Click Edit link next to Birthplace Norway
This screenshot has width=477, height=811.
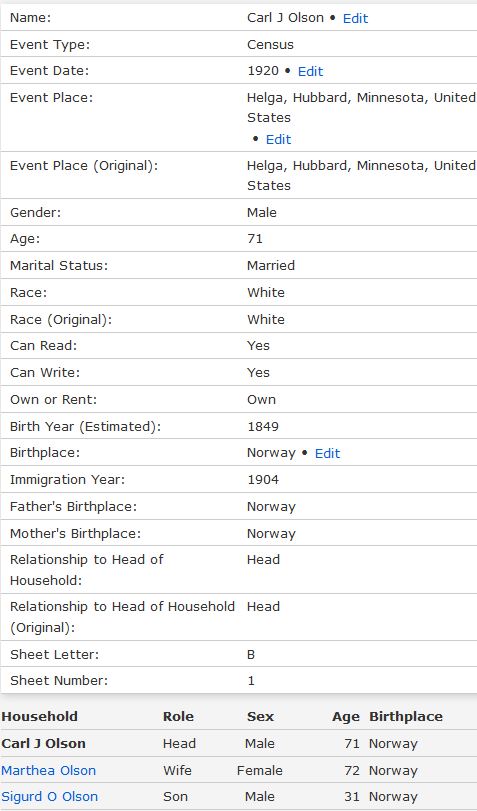tap(327, 454)
